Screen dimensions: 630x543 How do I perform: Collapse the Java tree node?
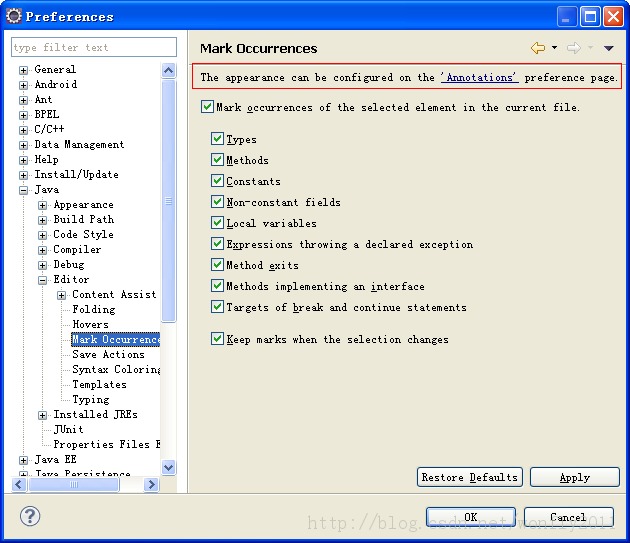tap(24, 190)
